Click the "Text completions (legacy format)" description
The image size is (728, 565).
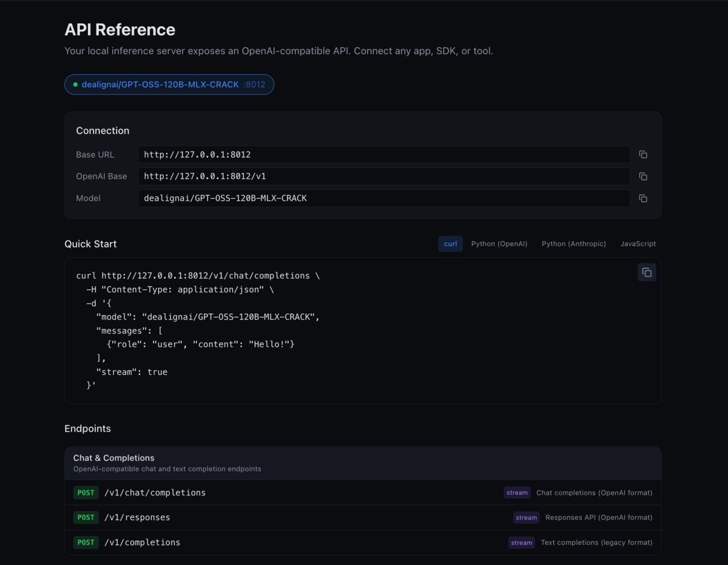tap(596, 543)
